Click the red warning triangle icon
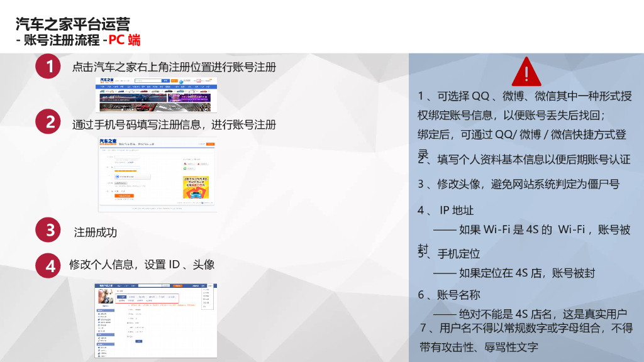The width and height of the screenshot is (644, 362). coord(526,72)
